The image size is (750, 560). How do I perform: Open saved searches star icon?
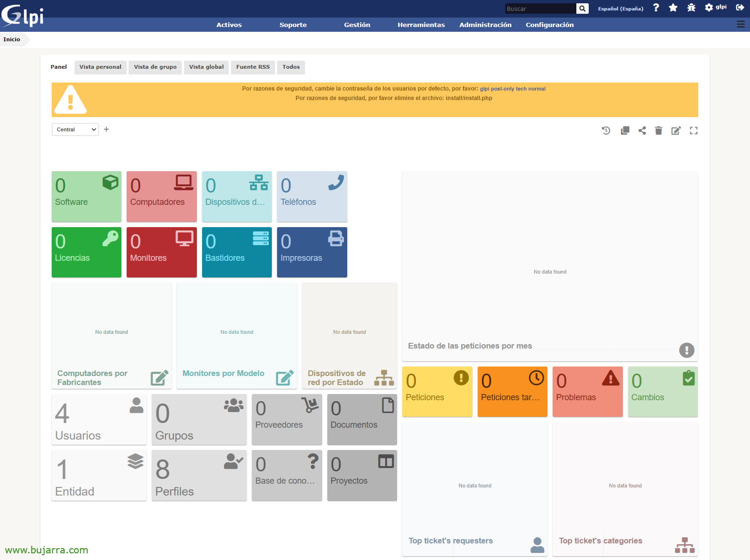[x=673, y=8]
